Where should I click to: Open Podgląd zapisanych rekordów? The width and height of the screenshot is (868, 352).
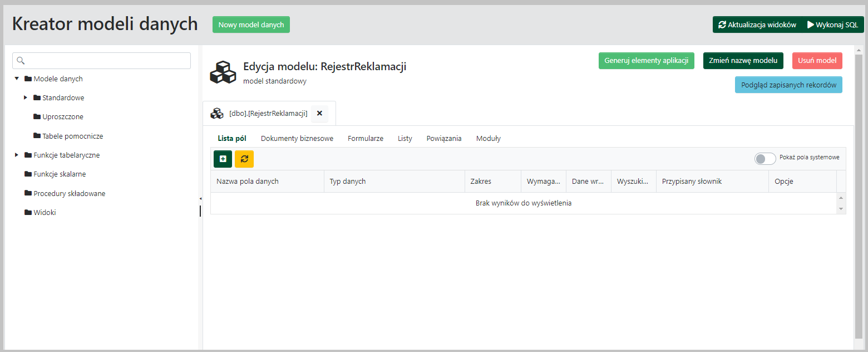pyautogui.click(x=788, y=85)
